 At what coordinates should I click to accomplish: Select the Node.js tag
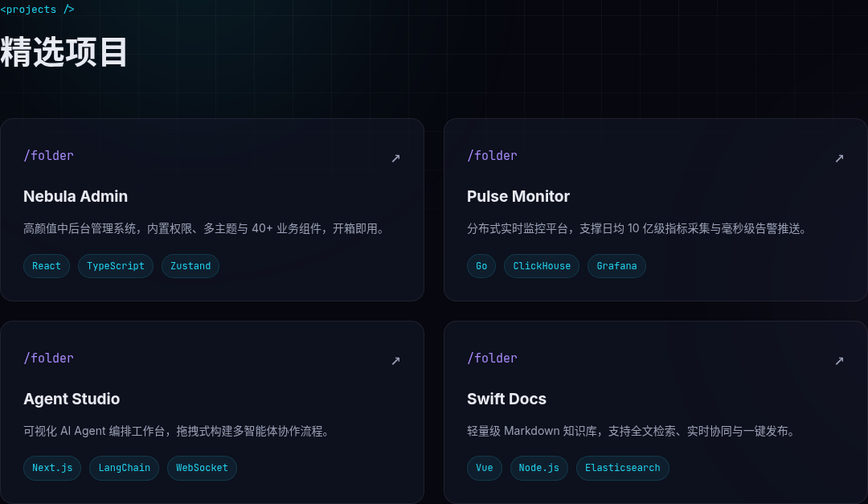click(x=539, y=468)
